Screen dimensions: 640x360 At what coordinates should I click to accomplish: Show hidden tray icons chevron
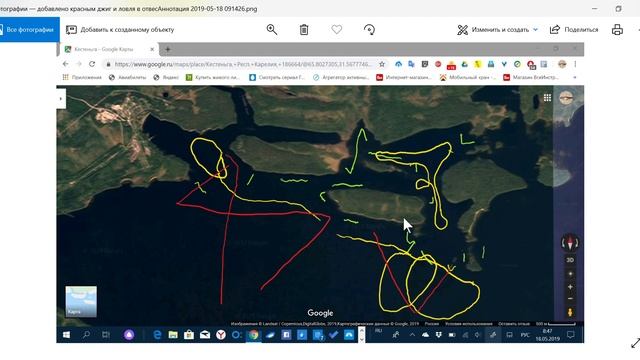click(x=412, y=335)
